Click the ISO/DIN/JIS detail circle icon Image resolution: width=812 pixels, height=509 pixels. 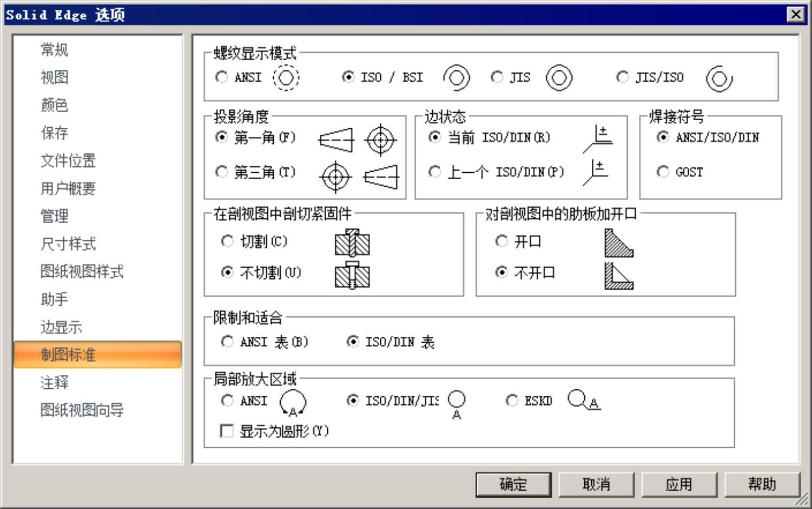tap(457, 404)
